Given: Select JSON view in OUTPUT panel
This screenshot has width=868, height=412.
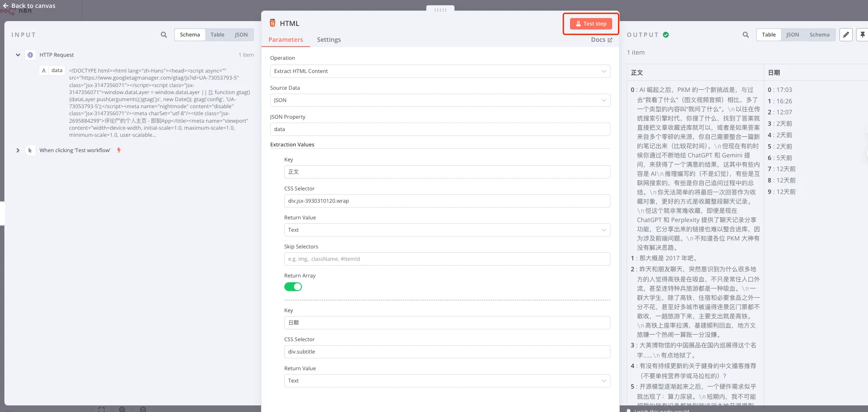Looking at the screenshot, I should click(792, 35).
